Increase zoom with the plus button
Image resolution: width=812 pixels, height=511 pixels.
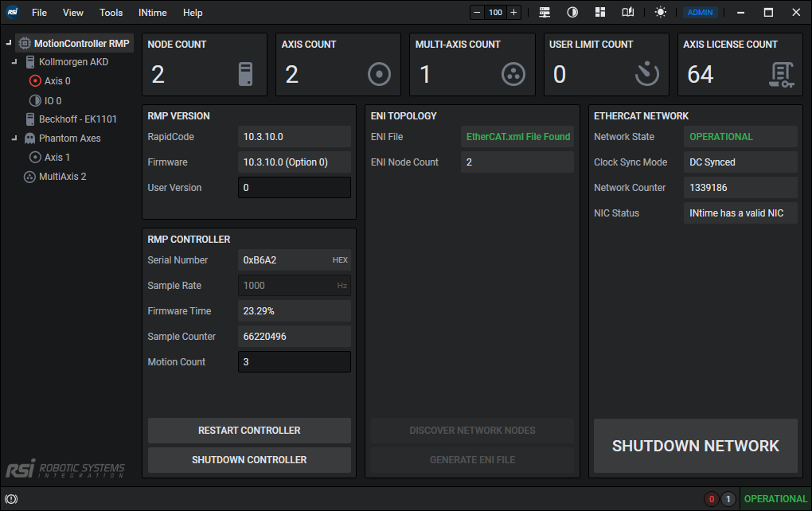click(x=513, y=12)
